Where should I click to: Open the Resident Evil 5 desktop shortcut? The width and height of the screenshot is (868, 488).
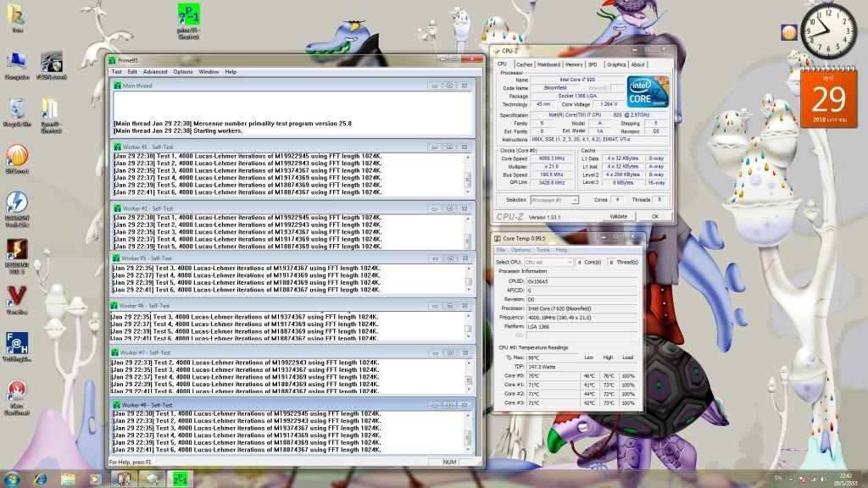pyautogui.click(x=17, y=250)
